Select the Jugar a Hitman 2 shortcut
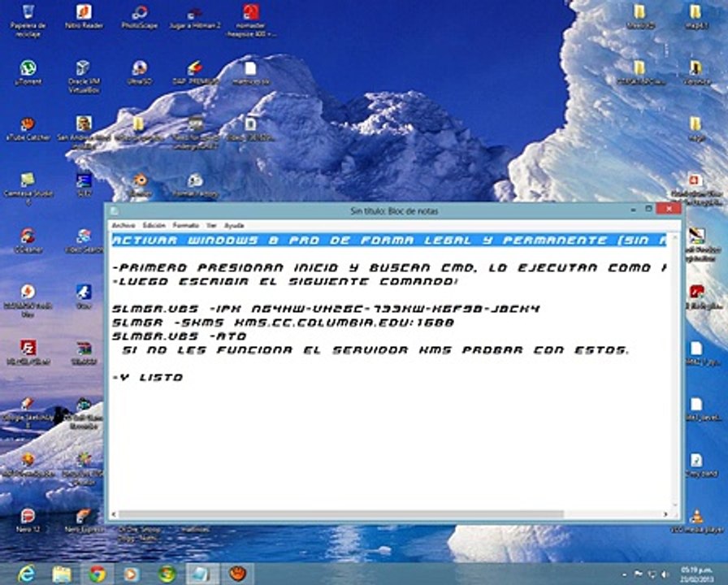The width and height of the screenshot is (728, 585). [x=195, y=17]
